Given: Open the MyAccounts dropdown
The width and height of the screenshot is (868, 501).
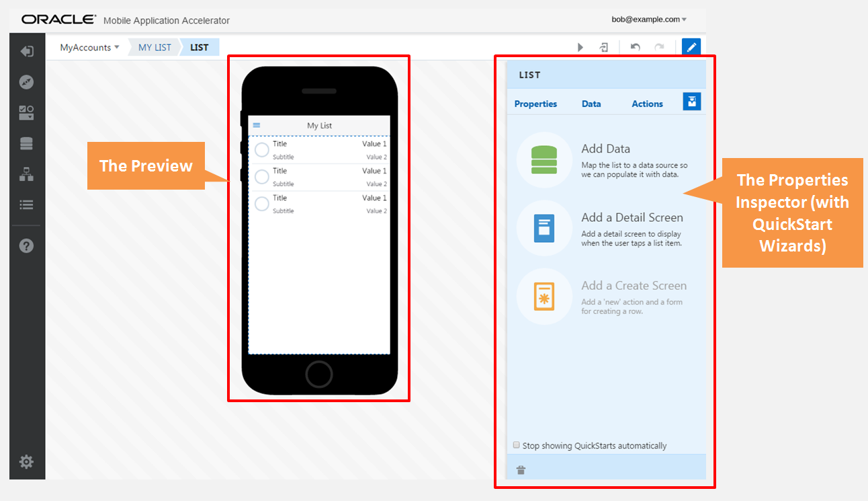Looking at the screenshot, I should click(89, 48).
